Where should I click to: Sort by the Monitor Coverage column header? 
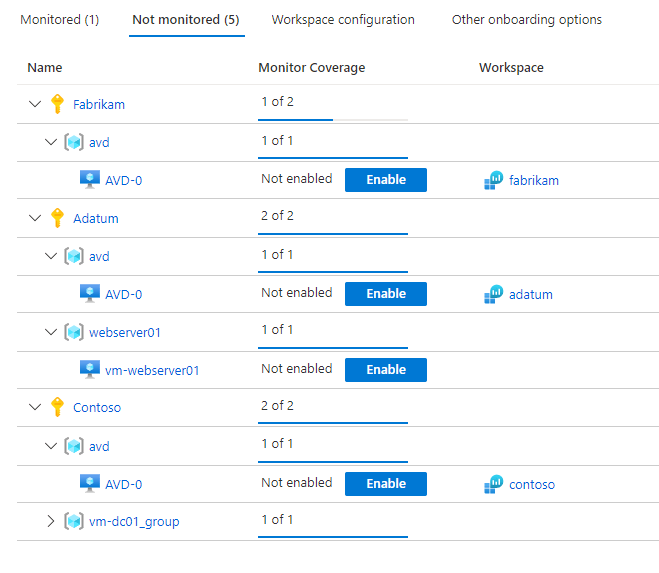pyautogui.click(x=312, y=68)
